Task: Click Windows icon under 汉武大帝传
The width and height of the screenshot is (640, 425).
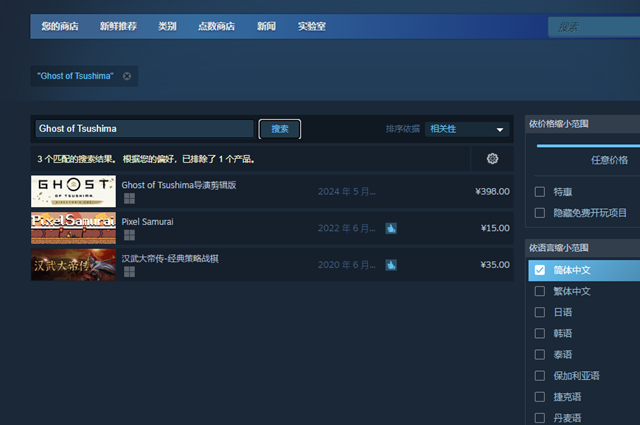Action: pos(129,272)
